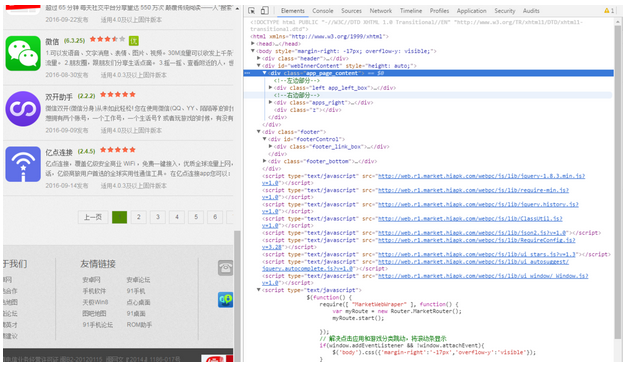This screenshot has height=367, width=627.
Task: Open the 安卓论坛 friendly link
Action: tap(138, 280)
